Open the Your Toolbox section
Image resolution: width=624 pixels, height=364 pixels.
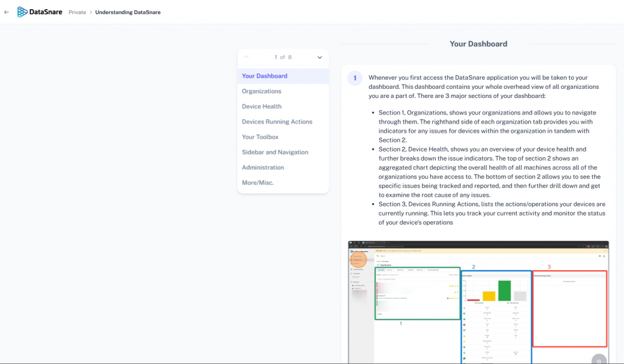[x=283, y=137]
